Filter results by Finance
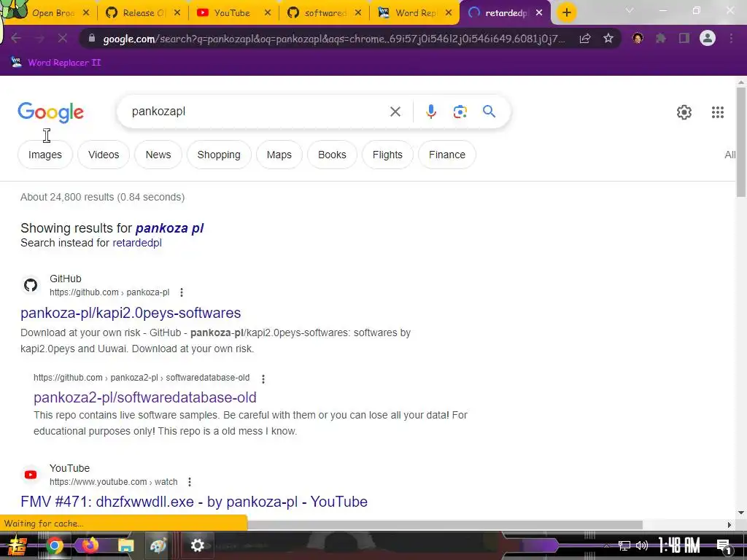The height and width of the screenshot is (560, 747). point(447,155)
